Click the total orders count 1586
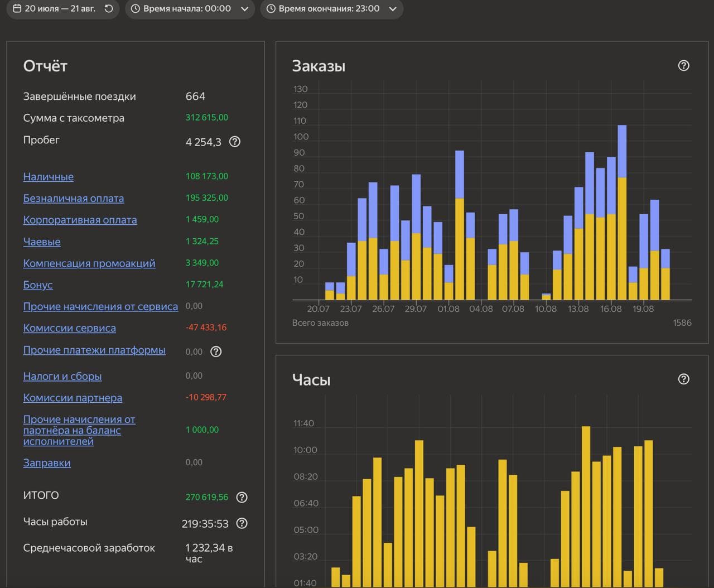The image size is (714, 588). pyautogui.click(x=682, y=323)
